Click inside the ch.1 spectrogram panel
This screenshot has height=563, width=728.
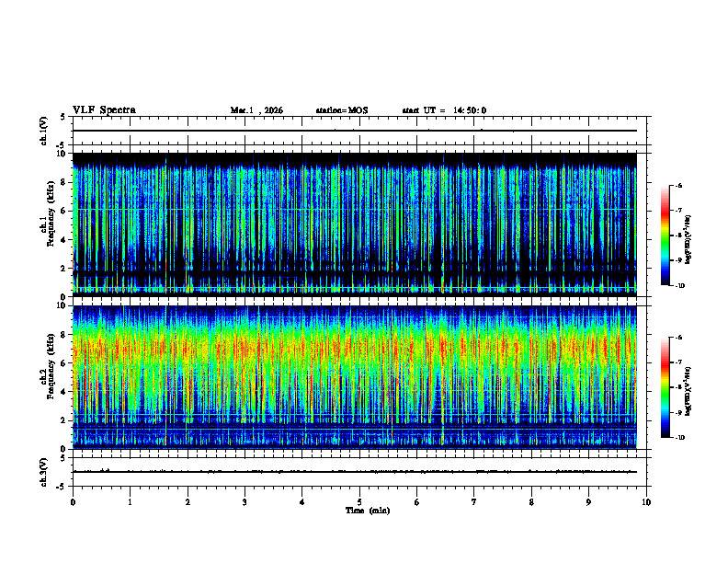click(x=355, y=224)
